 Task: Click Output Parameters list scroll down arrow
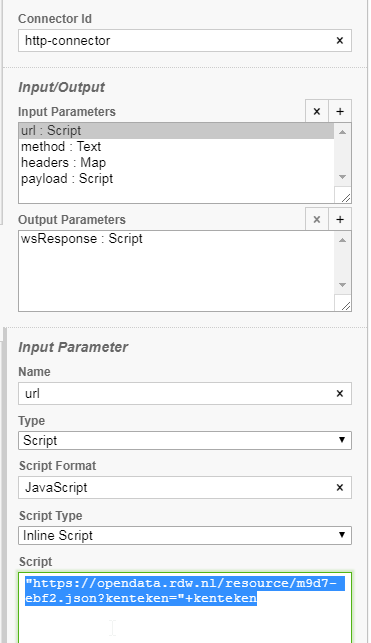(343, 285)
